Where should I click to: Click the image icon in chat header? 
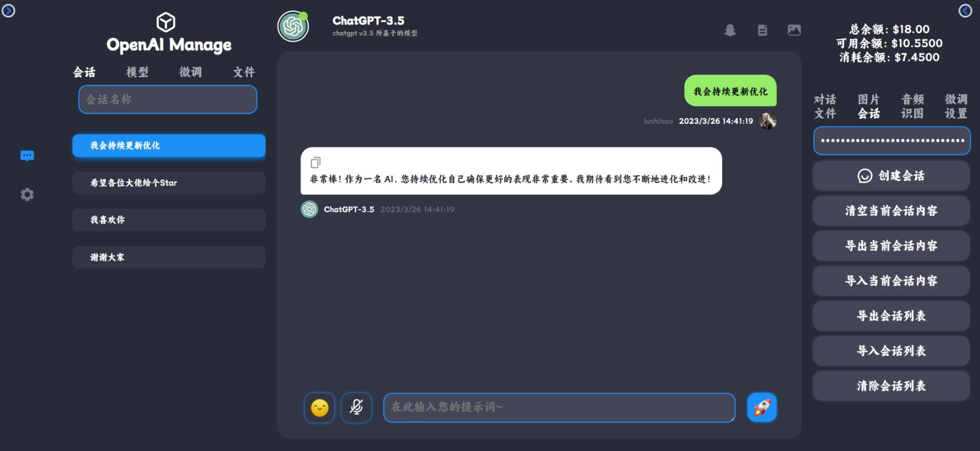pyautogui.click(x=794, y=30)
